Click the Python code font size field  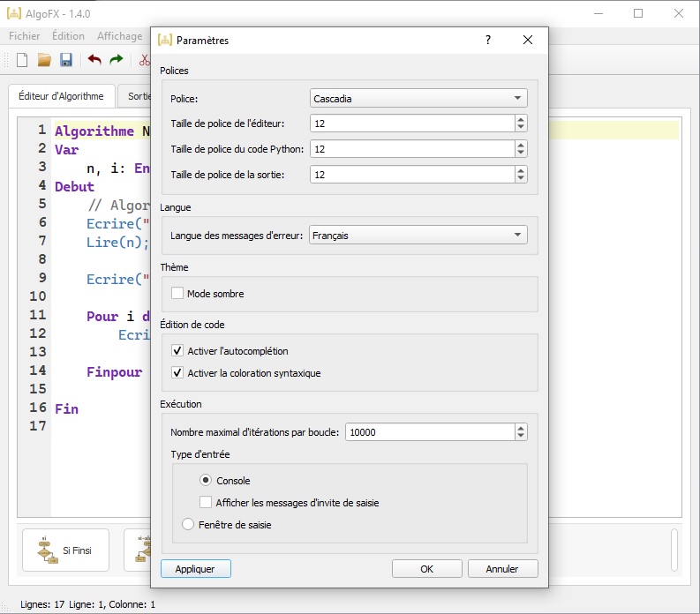click(412, 148)
